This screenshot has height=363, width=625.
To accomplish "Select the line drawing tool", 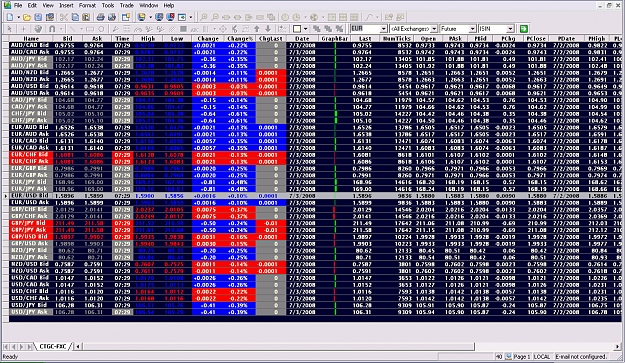I will click(x=72, y=29).
